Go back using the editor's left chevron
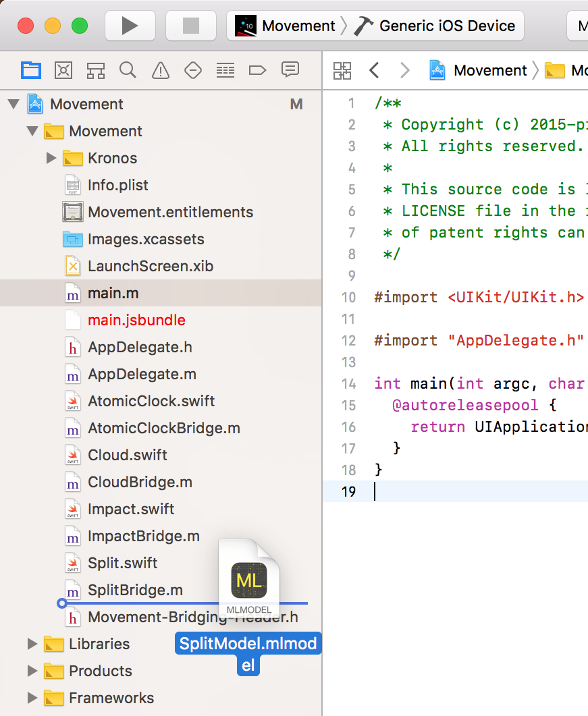The width and height of the screenshot is (588, 716). click(374, 70)
